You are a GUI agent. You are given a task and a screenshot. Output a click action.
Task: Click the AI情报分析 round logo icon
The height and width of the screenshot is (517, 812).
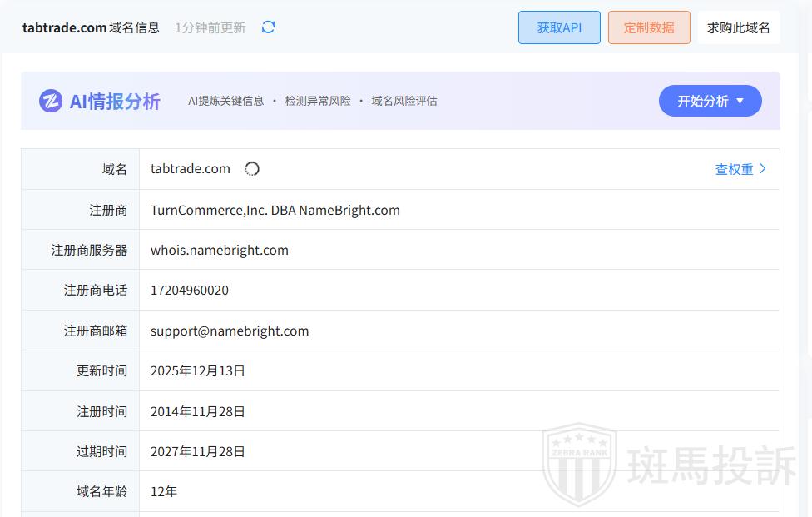[51, 101]
